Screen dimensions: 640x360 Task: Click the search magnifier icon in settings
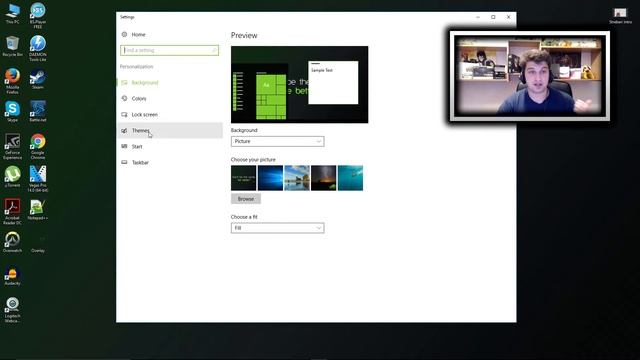point(214,50)
